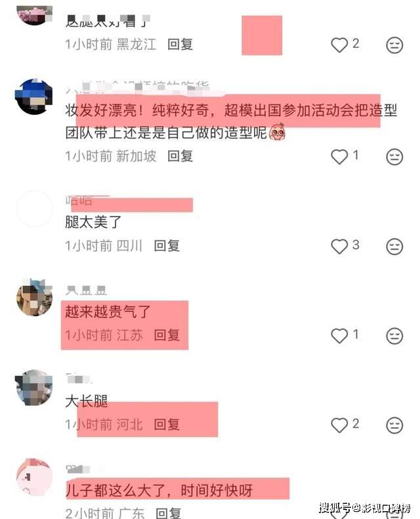
Task: Tap heart icon for 大长腿 comment
Action: point(339,425)
